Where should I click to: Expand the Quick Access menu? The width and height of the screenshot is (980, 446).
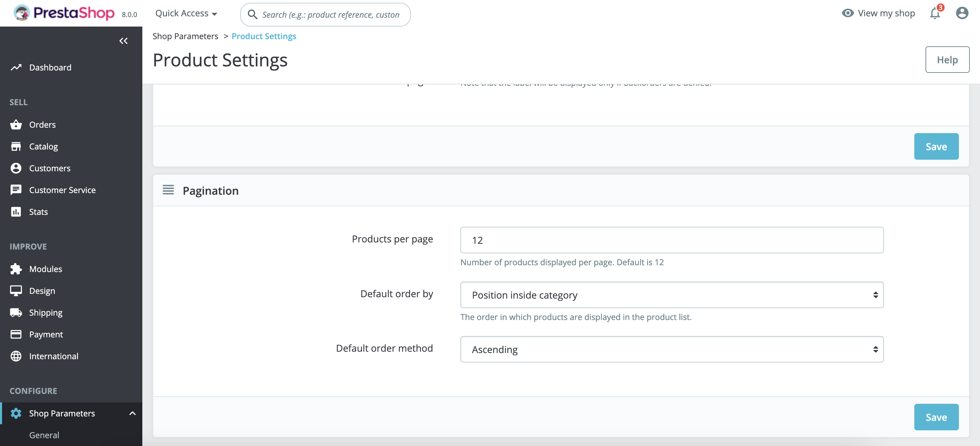point(186,14)
